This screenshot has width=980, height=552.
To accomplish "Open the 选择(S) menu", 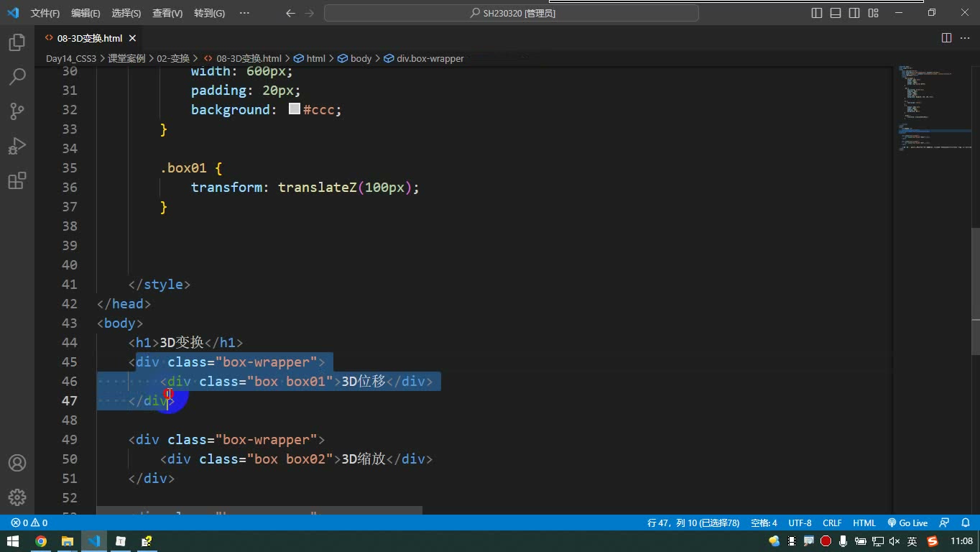I will pos(126,13).
